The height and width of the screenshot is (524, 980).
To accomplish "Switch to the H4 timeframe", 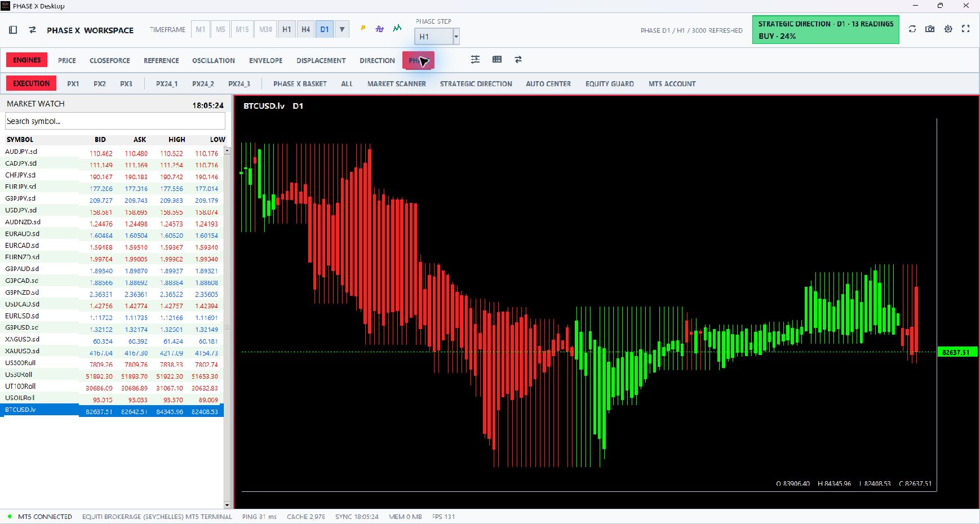I will click(306, 30).
